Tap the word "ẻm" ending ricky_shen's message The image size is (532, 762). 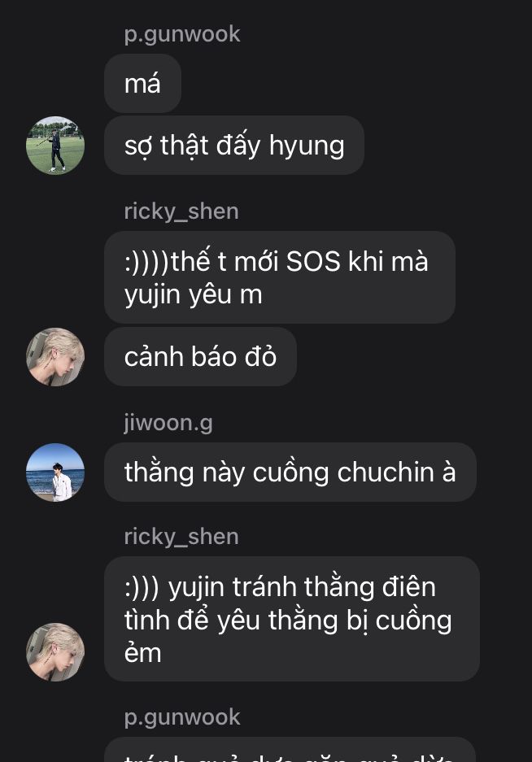pyautogui.click(x=142, y=651)
